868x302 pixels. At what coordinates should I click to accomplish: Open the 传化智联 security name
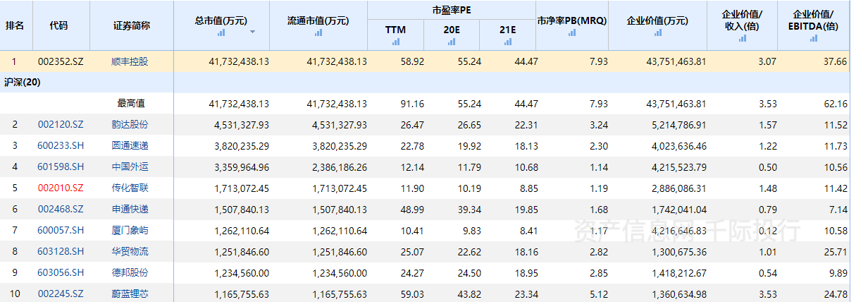click(x=130, y=188)
